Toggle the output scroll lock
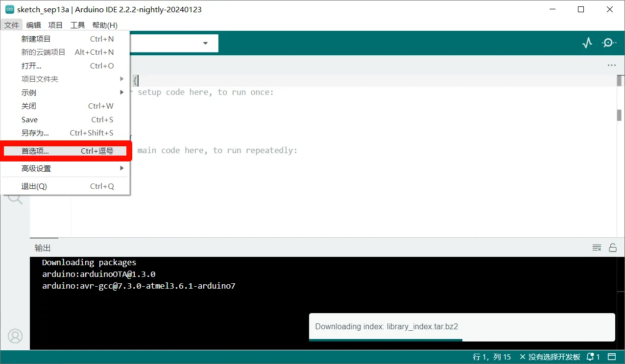The height and width of the screenshot is (364, 625). 612,248
